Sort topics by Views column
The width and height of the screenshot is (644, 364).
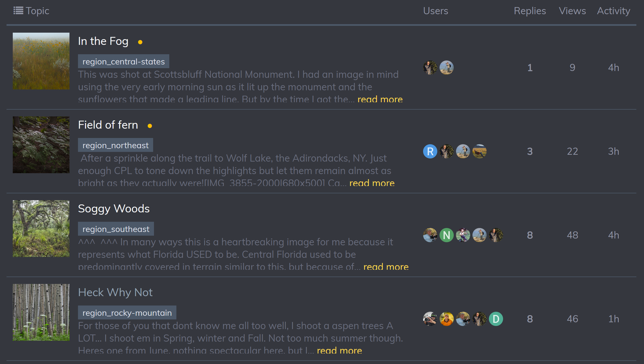[572, 11]
